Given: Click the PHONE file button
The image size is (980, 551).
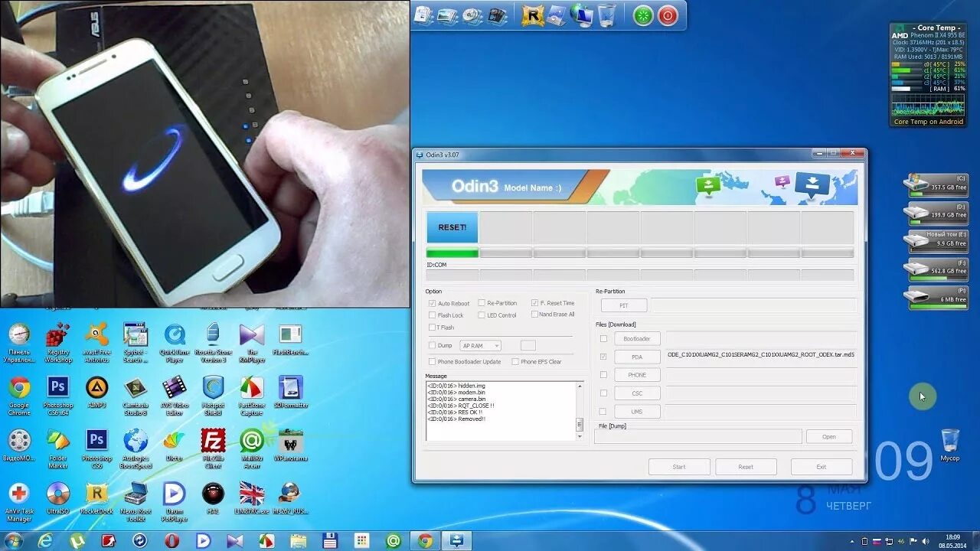Looking at the screenshot, I should point(637,375).
